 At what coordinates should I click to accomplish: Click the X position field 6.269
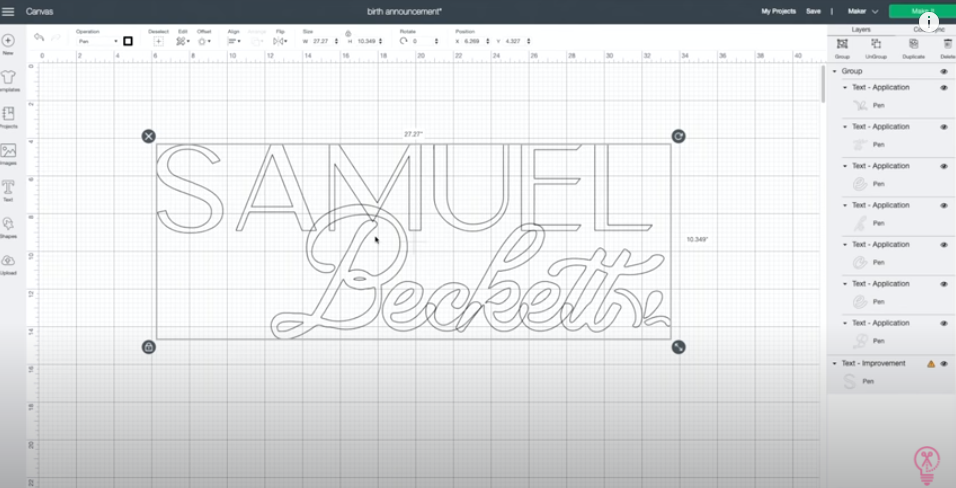(x=472, y=41)
